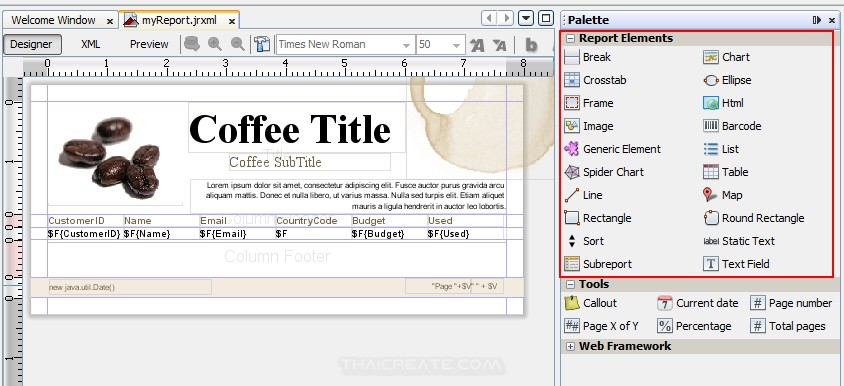This screenshot has height=386, width=844.
Task: Select the Barcode element
Action: click(732, 126)
